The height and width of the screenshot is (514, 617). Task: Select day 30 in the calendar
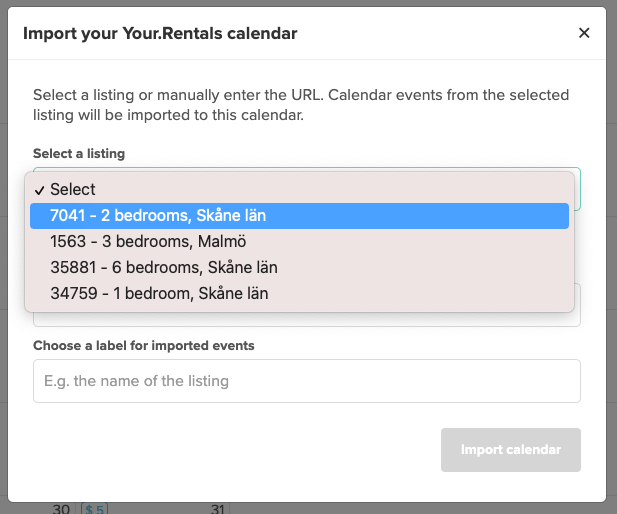point(61,508)
